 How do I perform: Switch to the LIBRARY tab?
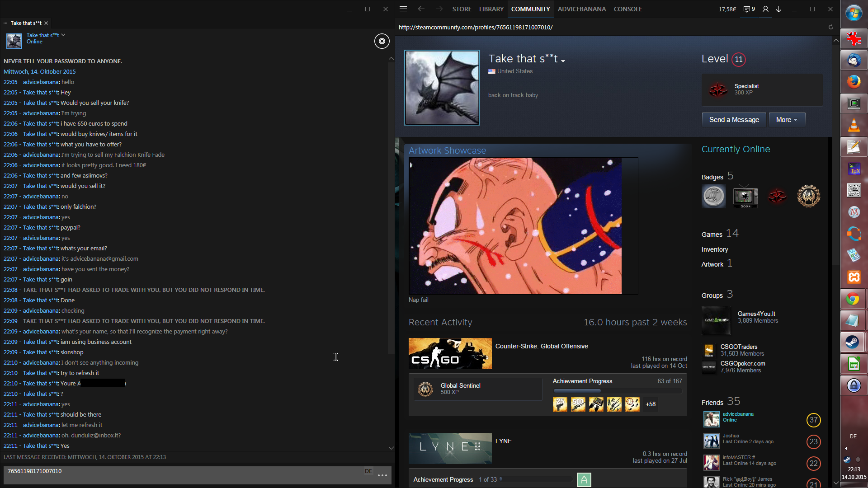[491, 9]
